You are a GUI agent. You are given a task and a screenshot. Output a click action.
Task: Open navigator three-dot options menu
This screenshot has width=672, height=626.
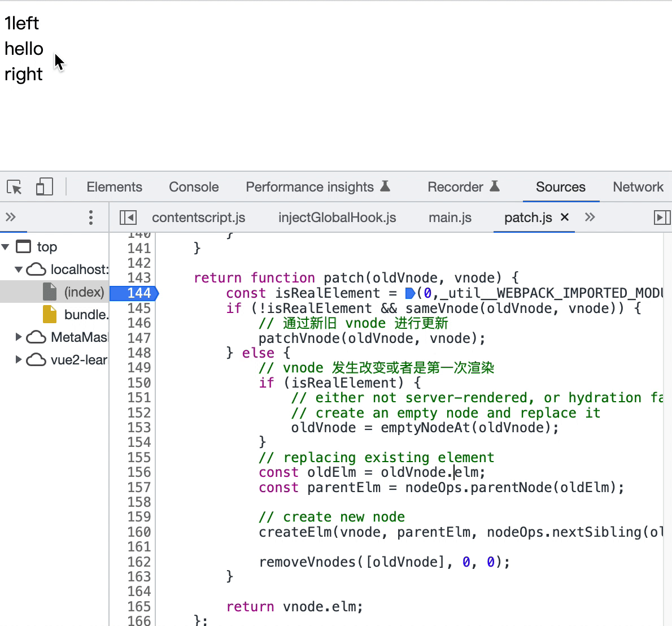coord(90,218)
